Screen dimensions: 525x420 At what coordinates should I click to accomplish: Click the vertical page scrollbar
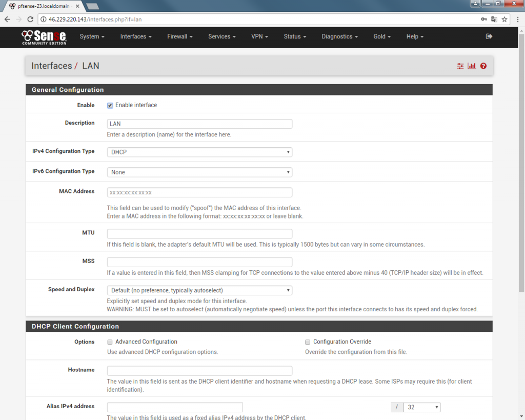[x=521, y=163]
